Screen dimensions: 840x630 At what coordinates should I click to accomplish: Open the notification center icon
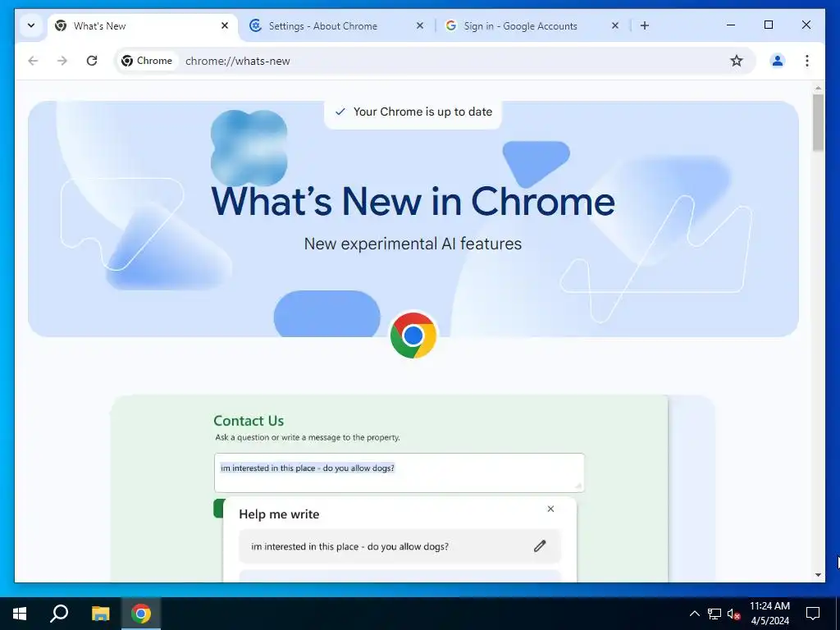click(813, 614)
